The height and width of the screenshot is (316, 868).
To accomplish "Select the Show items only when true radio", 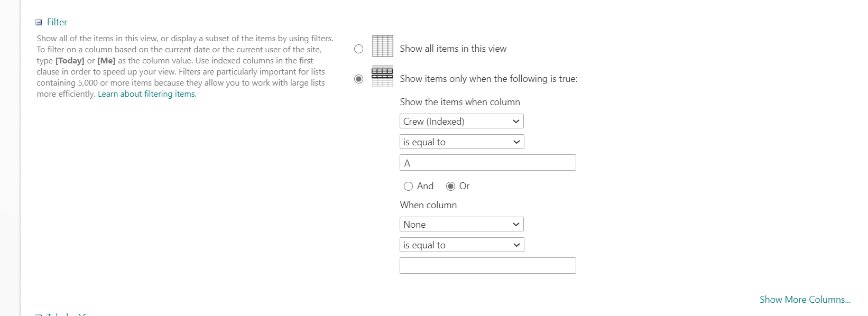I will click(358, 79).
